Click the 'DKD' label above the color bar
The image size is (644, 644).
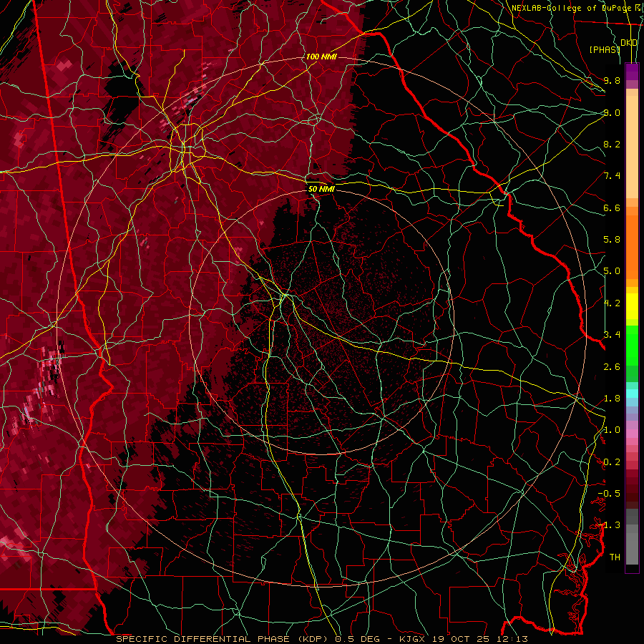click(629, 43)
